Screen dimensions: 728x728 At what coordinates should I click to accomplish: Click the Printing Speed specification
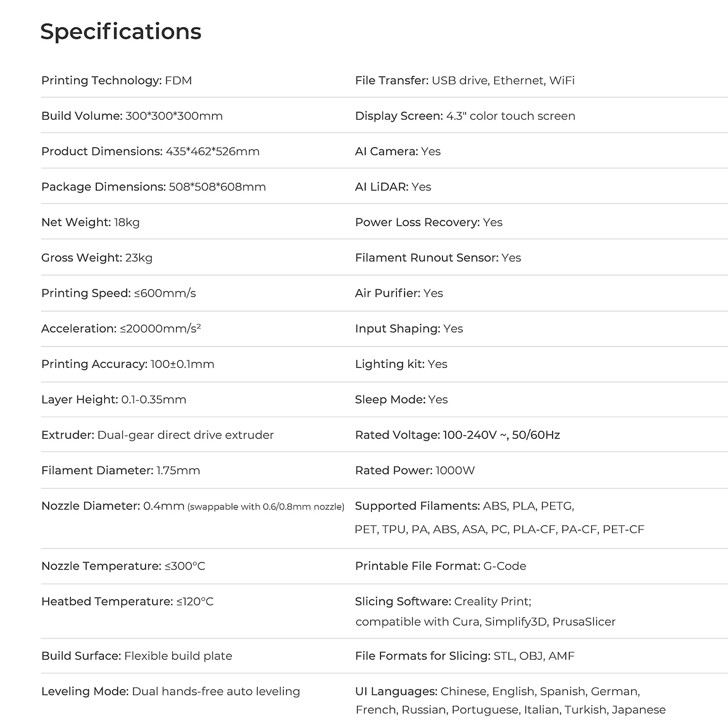tap(118, 293)
